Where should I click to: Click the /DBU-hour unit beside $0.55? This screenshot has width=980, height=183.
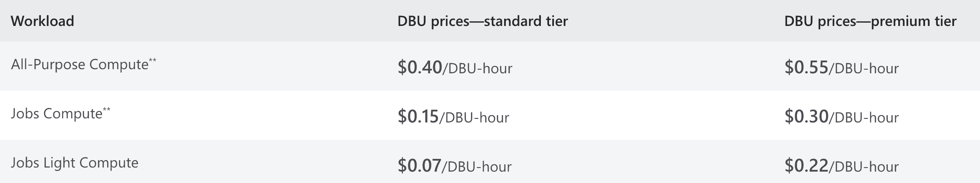point(864,69)
